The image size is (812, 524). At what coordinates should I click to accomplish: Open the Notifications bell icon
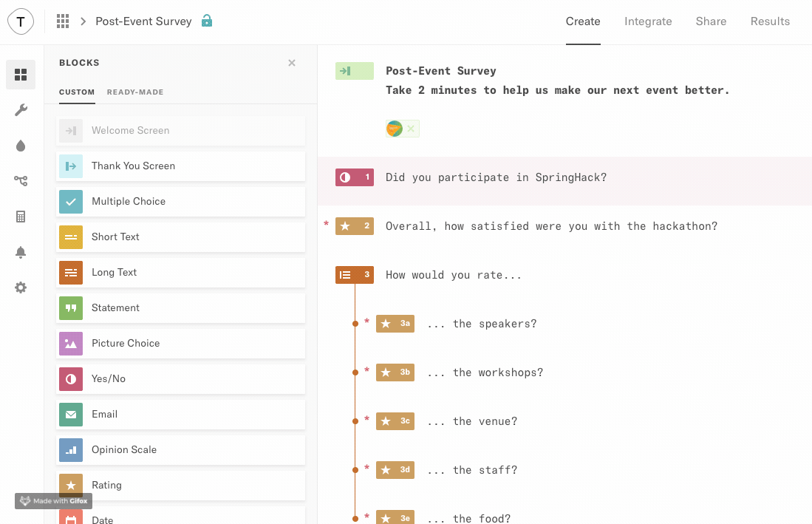pos(21,252)
